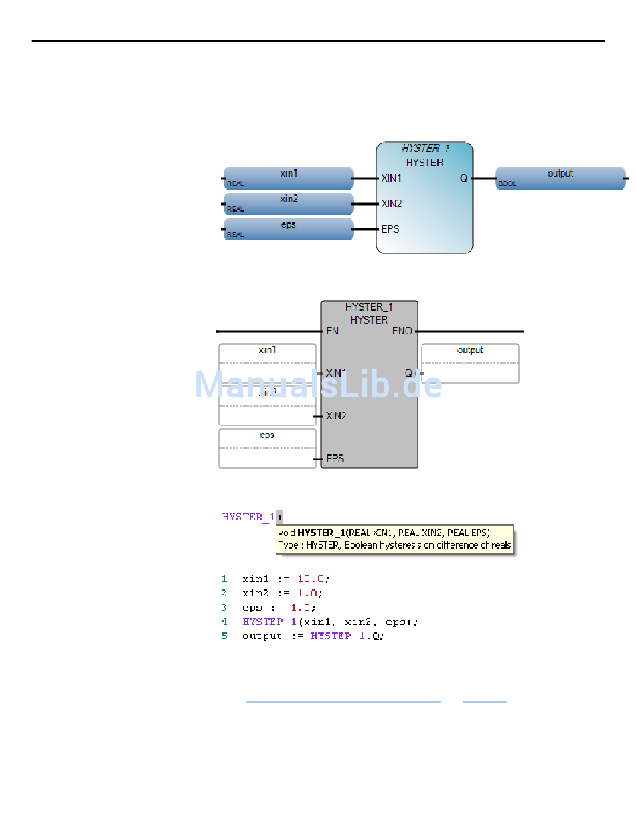The image size is (636, 840).
Task: Click EN input on gray ladder block
Action: [x=331, y=331]
